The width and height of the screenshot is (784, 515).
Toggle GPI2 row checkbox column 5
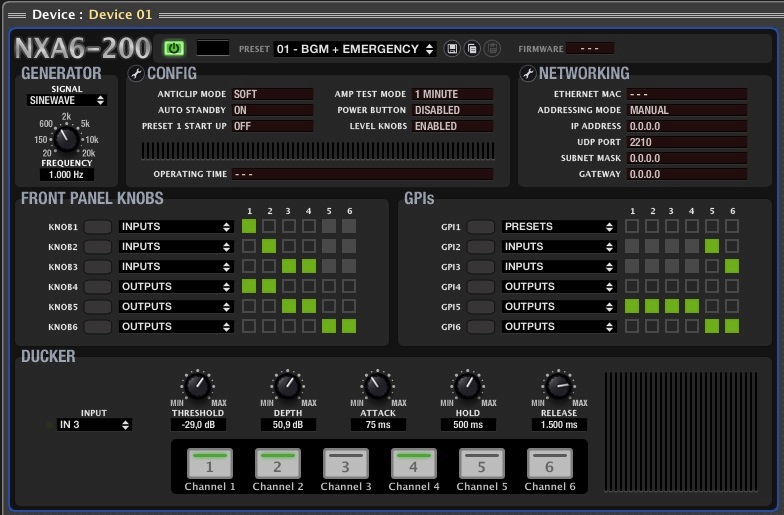(x=712, y=246)
